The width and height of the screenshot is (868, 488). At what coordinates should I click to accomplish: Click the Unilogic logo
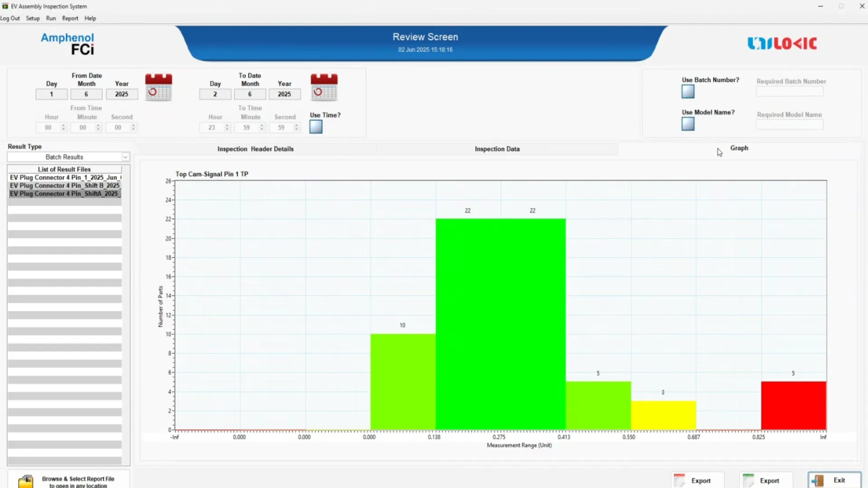tap(782, 43)
